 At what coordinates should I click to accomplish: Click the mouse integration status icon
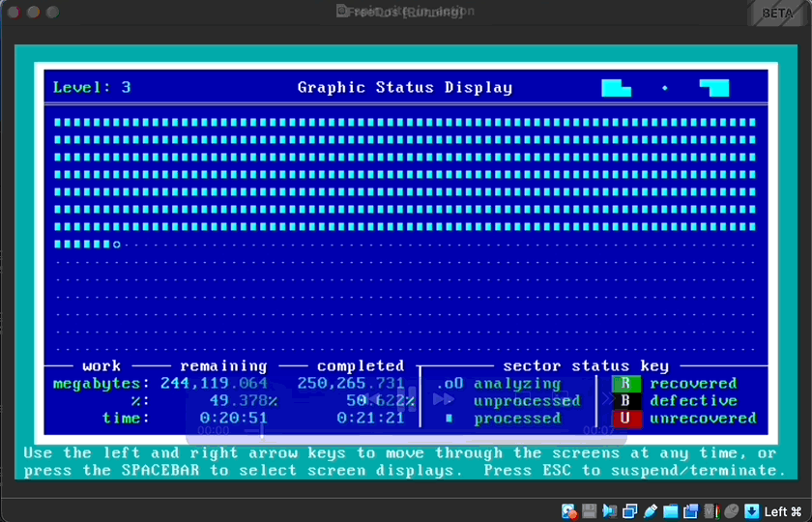(732, 511)
